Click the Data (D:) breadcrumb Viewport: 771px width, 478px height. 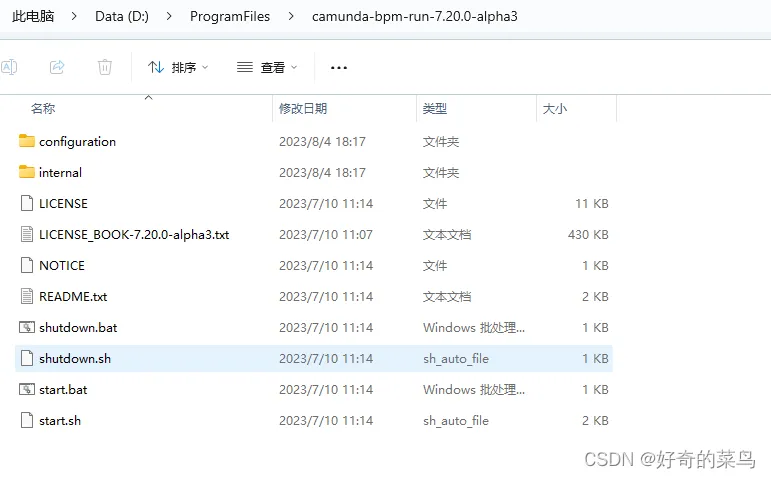[122, 16]
